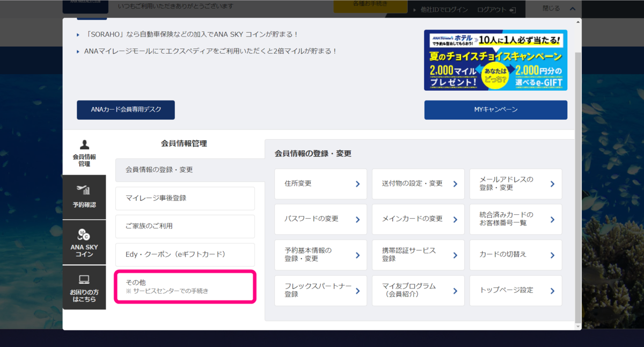Click chevron arrow on メインカードの変更
The width and height of the screenshot is (644, 347).
pyautogui.click(x=455, y=220)
